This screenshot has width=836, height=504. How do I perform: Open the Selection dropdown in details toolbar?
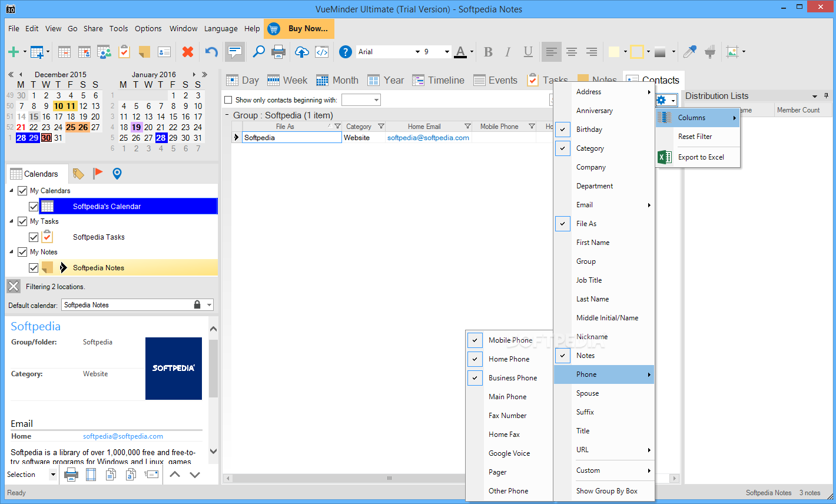53,475
